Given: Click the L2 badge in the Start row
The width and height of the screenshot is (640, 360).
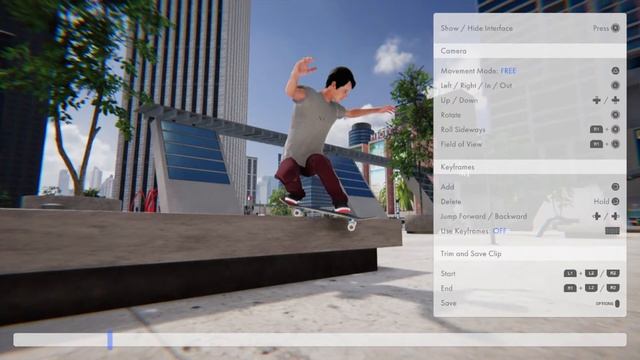Looking at the screenshot, I should pos(591,273).
